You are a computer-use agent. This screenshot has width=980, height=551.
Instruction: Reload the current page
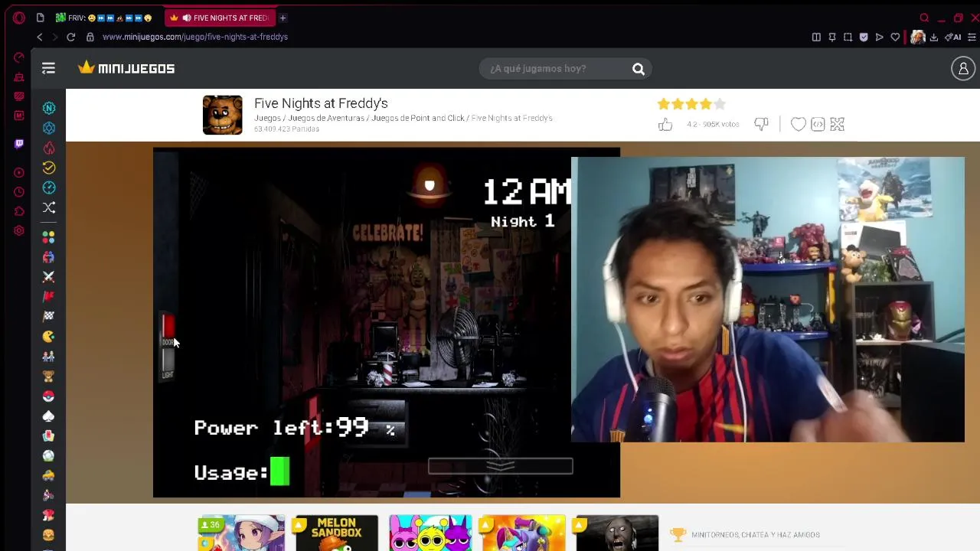(x=70, y=37)
